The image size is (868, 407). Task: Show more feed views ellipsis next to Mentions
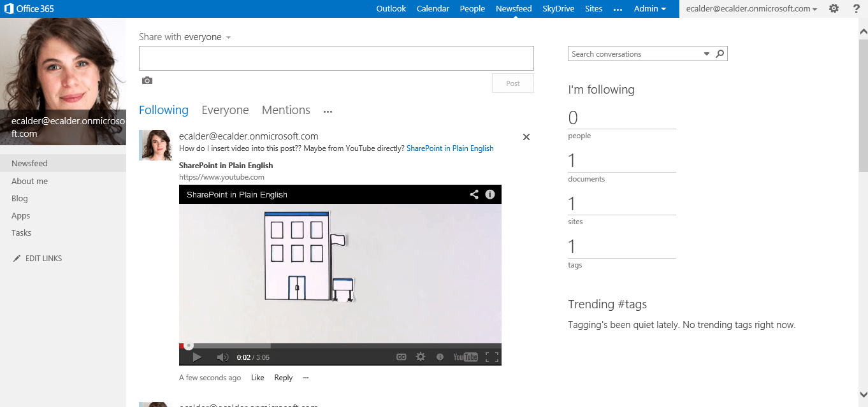point(328,111)
